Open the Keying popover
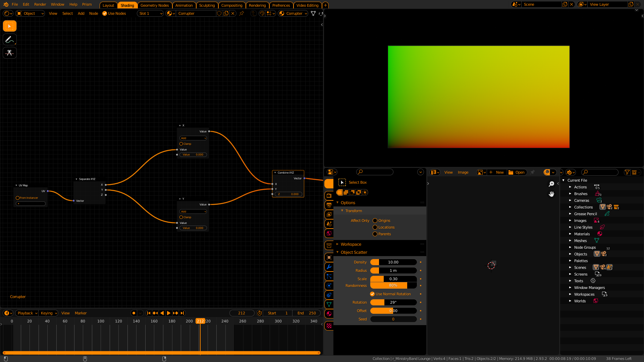The image size is (644, 362). pyautogui.click(x=48, y=313)
